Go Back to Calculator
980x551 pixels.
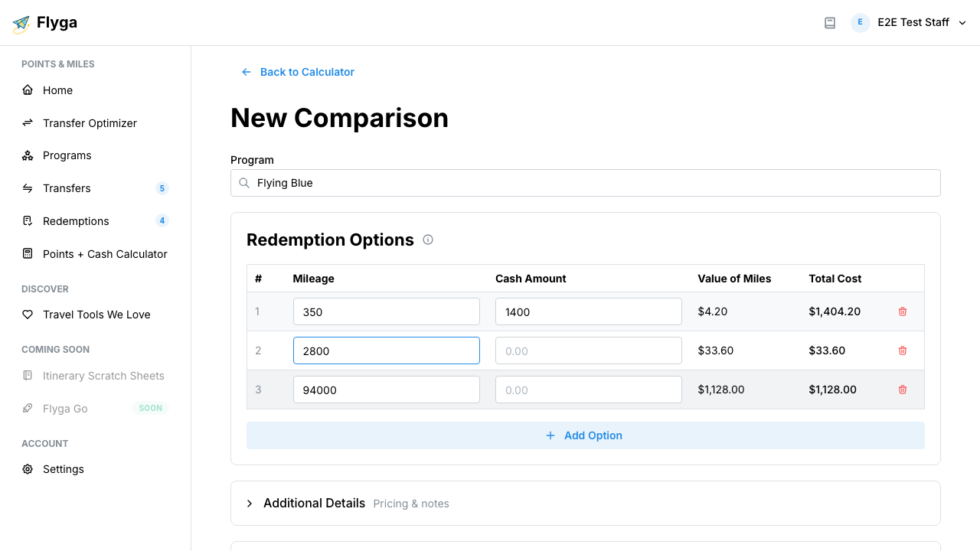[298, 72]
